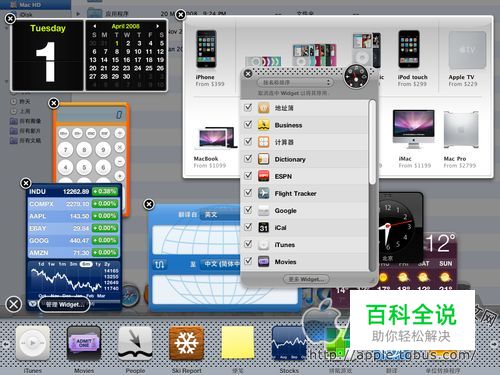
Task: Remove the translation widget with its X
Action: pos(149,204)
